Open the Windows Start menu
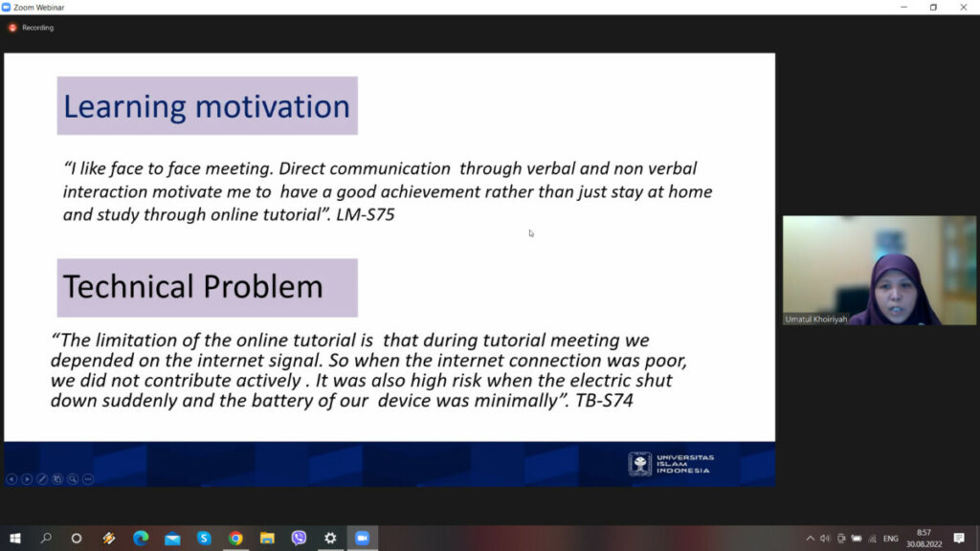The image size is (980, 551). tap(14, 539)
